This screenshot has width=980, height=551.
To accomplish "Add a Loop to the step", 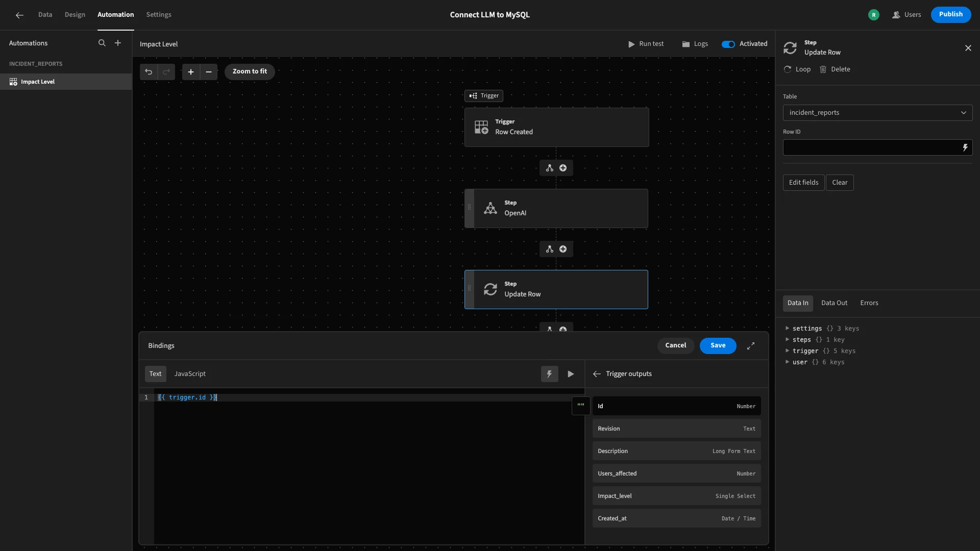I will point(797,69).
